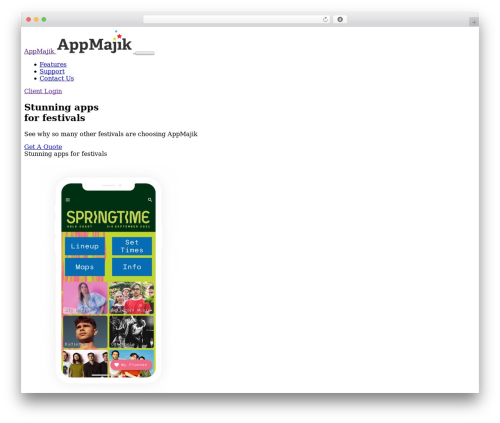
Task: Tap the group of five men thumbnail
Action: pos(85,363)
